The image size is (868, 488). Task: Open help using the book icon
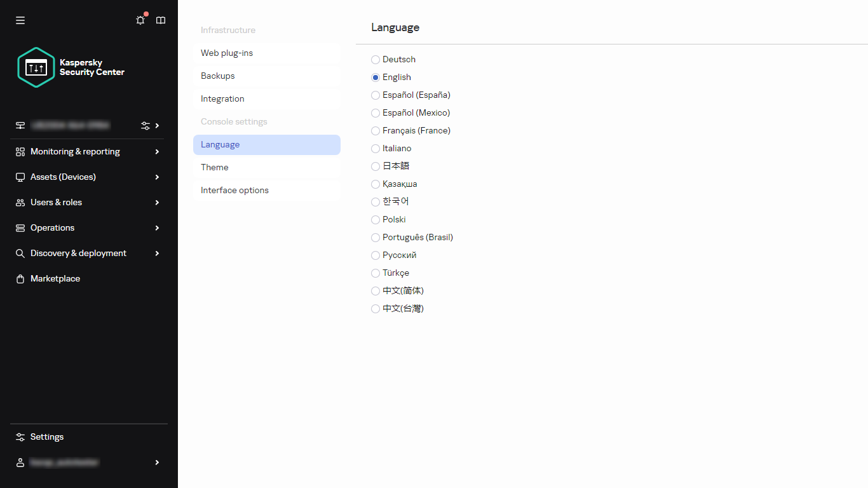[160, 20]
